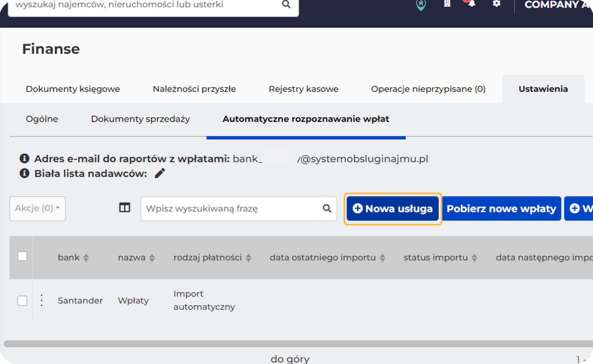Open the map pin home icon
The height and width of the screenshot is (364, 593).
point(421,5)
